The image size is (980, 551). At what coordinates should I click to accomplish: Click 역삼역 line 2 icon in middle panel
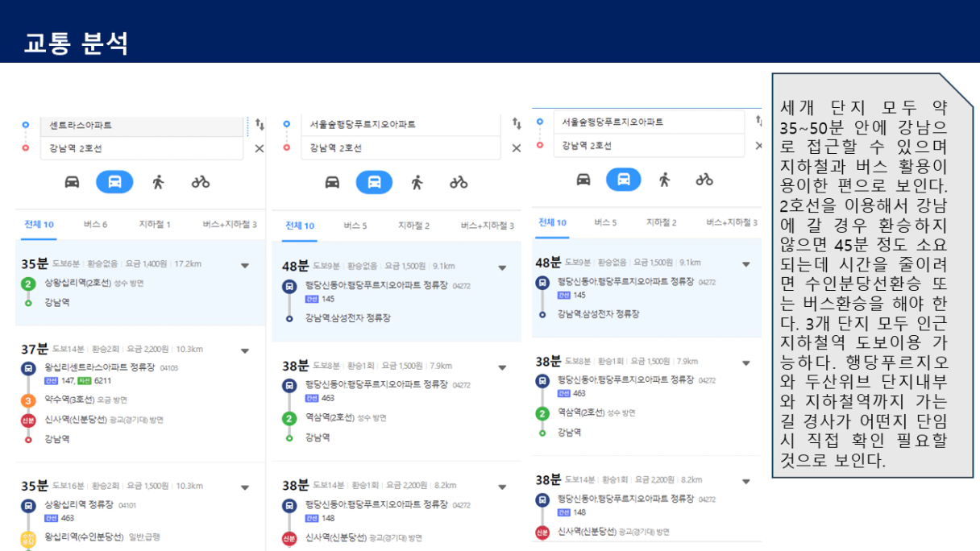pos(289,418)
